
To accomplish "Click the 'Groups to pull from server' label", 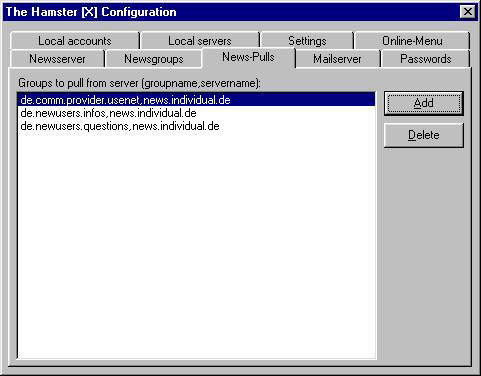I will click(x=139, y=83).
